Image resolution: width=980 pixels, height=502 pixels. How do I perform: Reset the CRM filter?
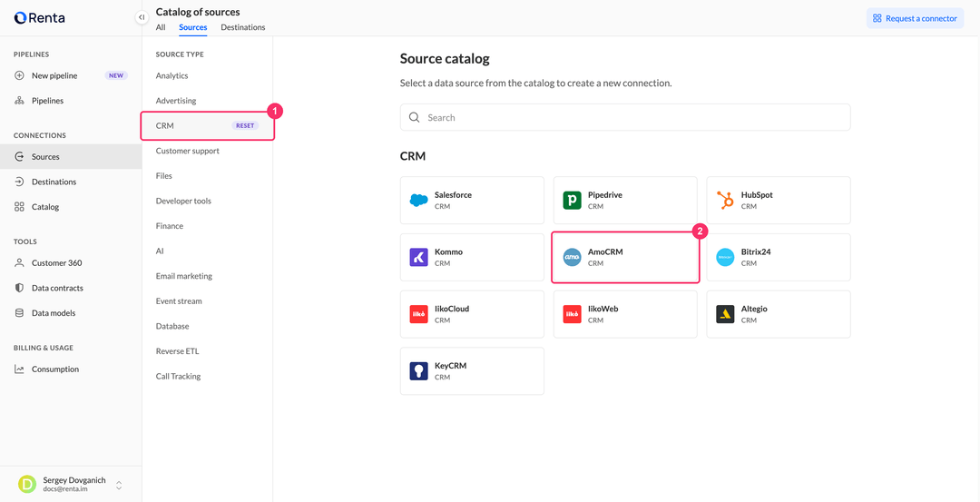pos(245,125)
